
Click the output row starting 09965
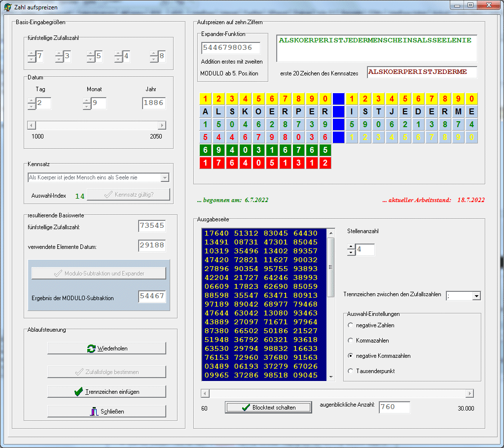click(261, 375)
